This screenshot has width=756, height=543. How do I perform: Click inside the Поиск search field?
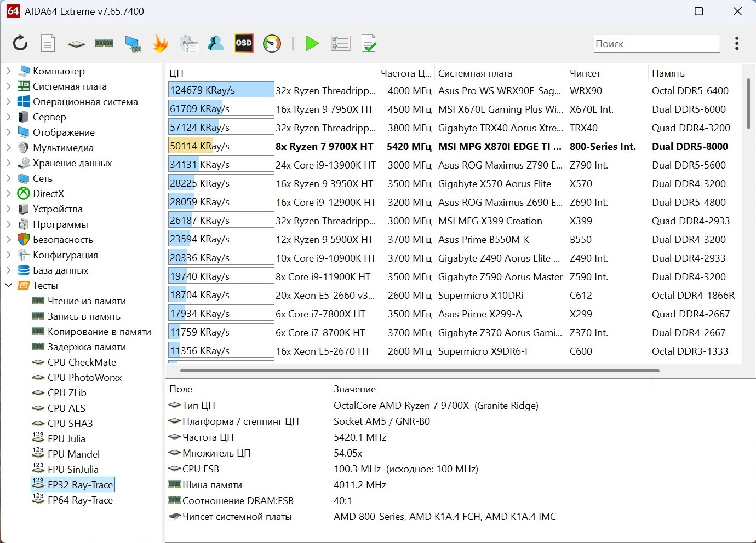656,44
